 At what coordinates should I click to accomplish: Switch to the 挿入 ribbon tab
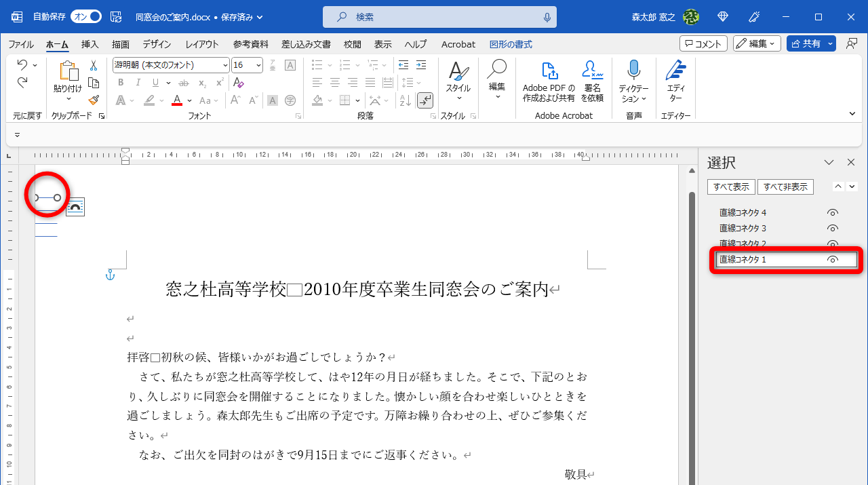[x=90, y=43]
